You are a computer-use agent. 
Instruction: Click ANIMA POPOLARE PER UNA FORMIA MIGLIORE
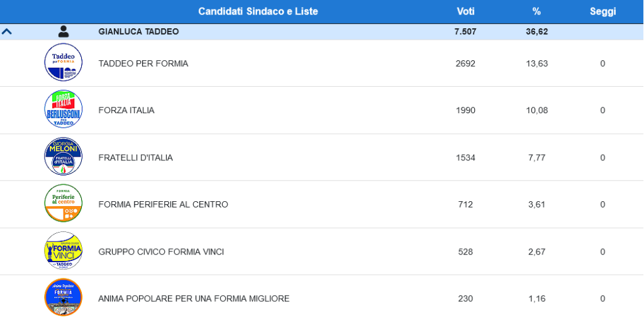coord(194,299)
